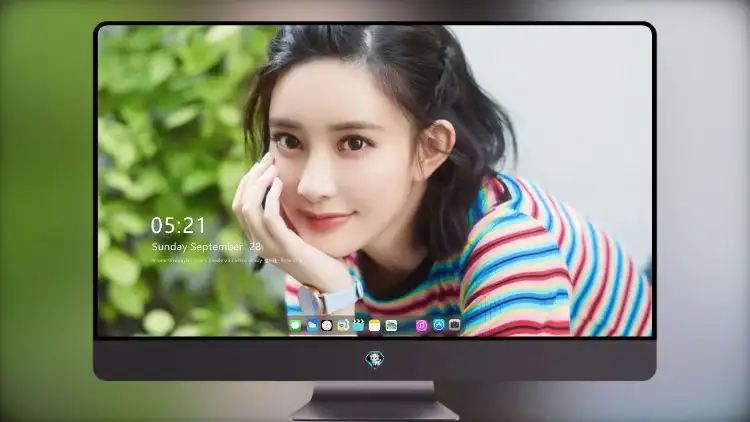Click the 05:21 clock widget
Image resolution: width=750 pixels, height=422 pixels.
(x=178, y=225)
